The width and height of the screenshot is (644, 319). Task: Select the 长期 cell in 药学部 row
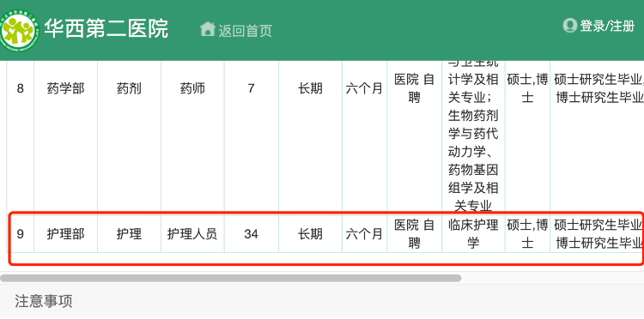pos(310,88)
